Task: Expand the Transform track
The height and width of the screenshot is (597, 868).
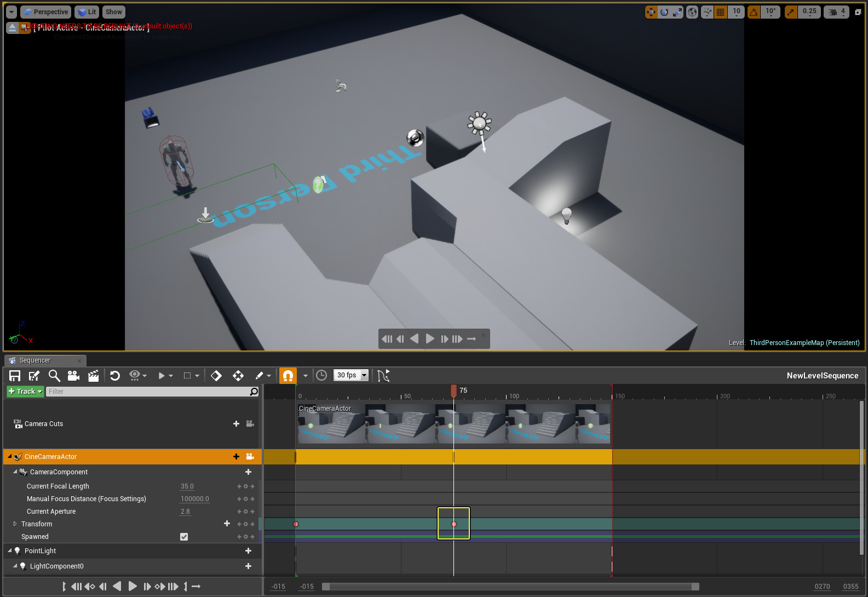Action: 15,524
